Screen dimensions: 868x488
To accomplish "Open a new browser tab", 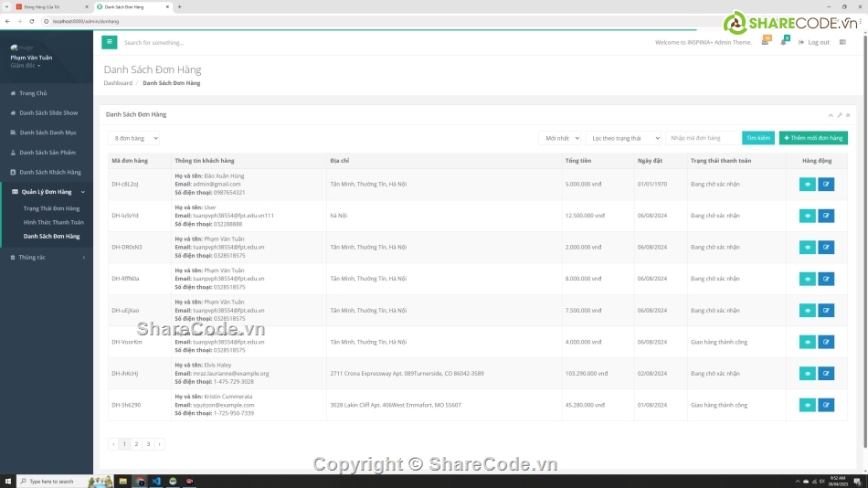I will [179, 6].
